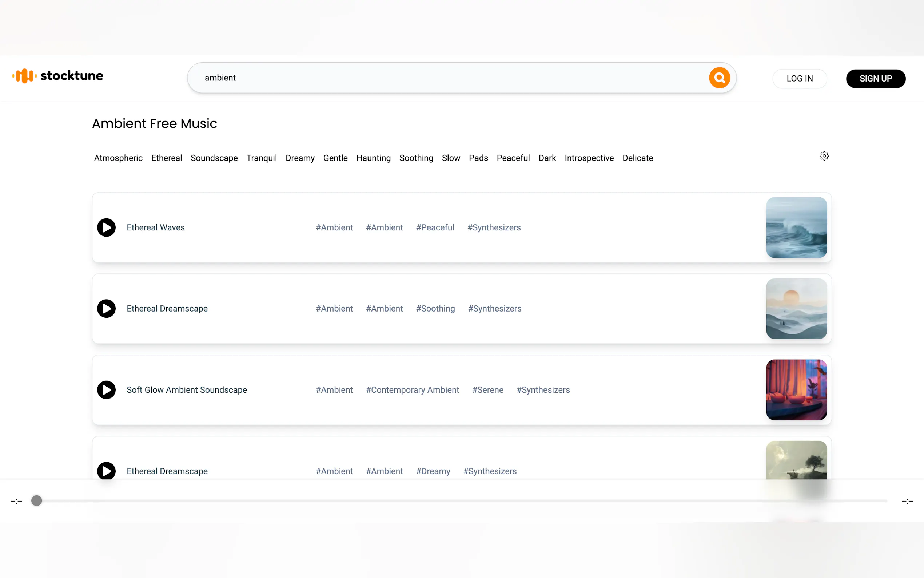Play the second Ethereal Dreamscape track

(x=106, y=471)
